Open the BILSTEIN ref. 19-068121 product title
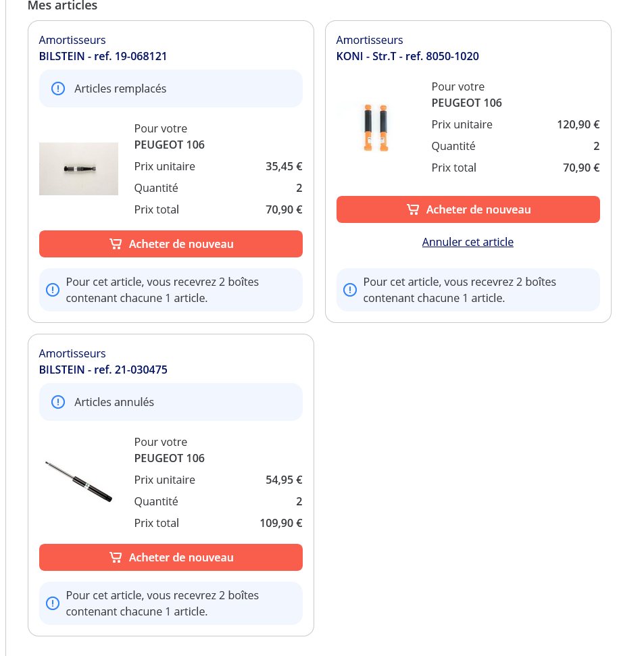 coord(103,56)
